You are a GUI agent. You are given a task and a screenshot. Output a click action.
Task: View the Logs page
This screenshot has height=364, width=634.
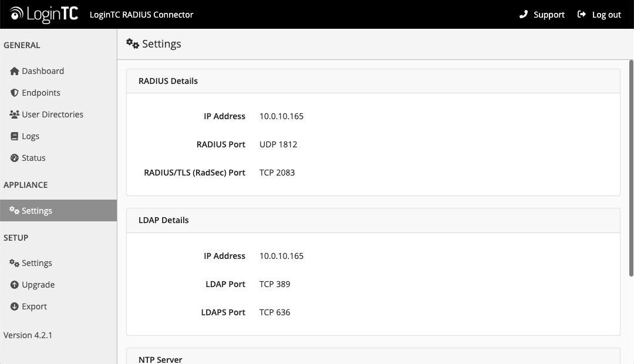coord(31,136)
